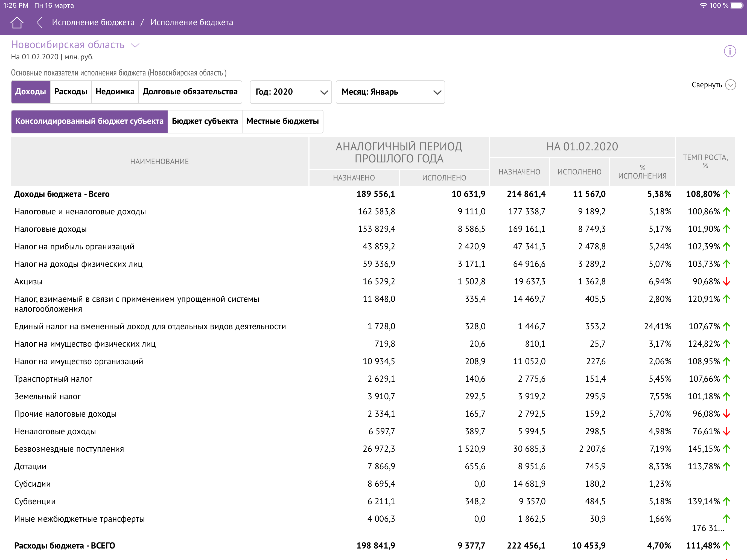Tap battery icon in status bar
Viewport: 747px width, 560px height.
click(x=737, y=5)
